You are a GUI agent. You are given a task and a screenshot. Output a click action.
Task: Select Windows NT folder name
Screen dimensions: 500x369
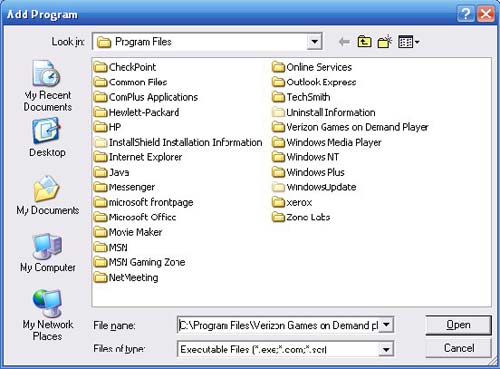pyautogui.click(x=313, y=157)
